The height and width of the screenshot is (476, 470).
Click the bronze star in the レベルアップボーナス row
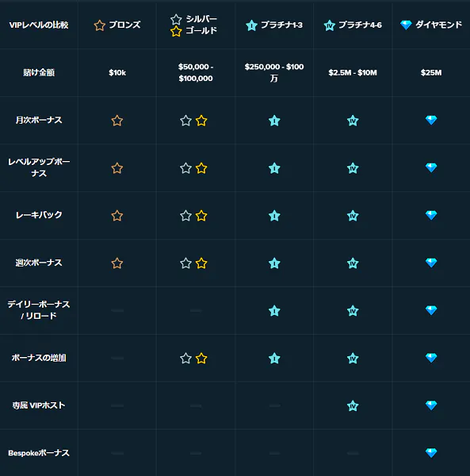pyautogui.click(x=117, y=168)
